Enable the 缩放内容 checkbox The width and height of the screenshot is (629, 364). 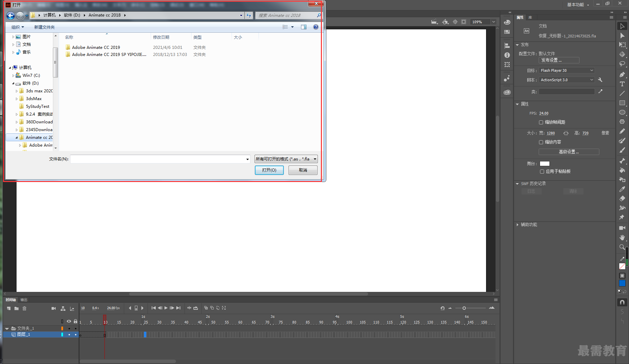point(541,142)
